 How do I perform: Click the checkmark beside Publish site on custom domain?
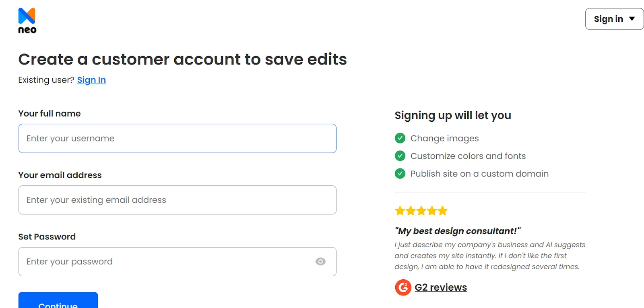click(400, 173)
